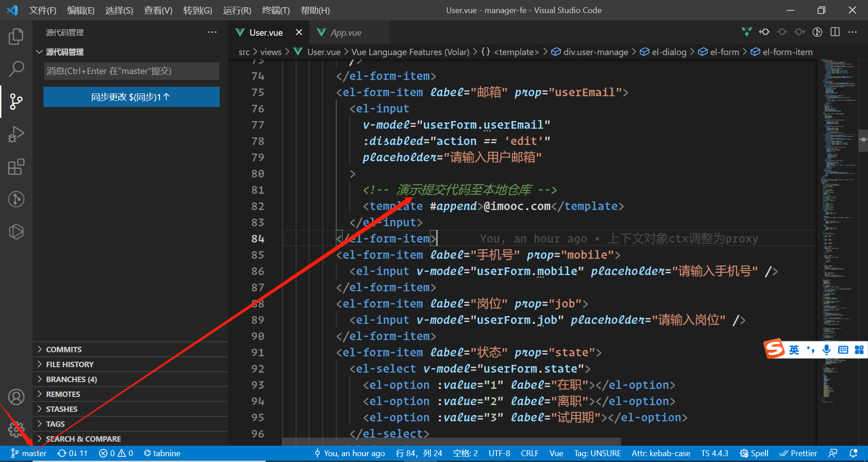868x462 pixels.
Task: Open the Manage gear menu
Action: (16, 429)
